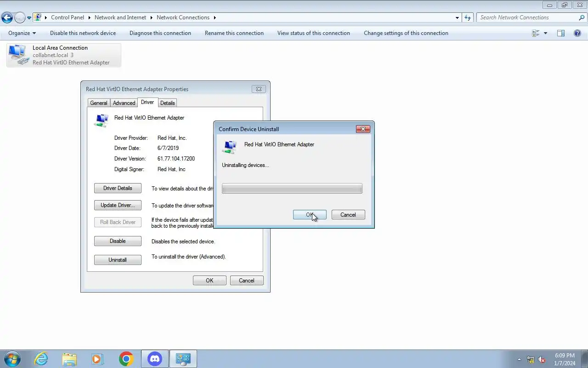Open Discord from taskbar

point(155,359)
